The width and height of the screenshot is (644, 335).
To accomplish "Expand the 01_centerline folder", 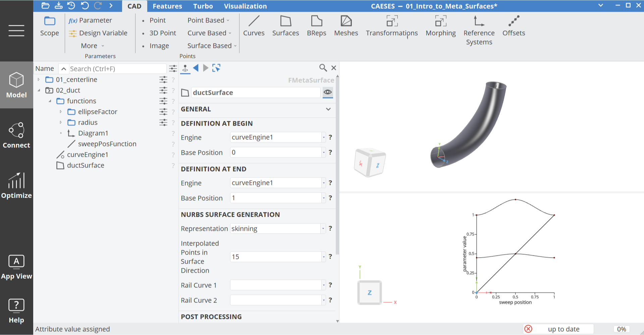I will pyautogui.click(x=39, y=80).
